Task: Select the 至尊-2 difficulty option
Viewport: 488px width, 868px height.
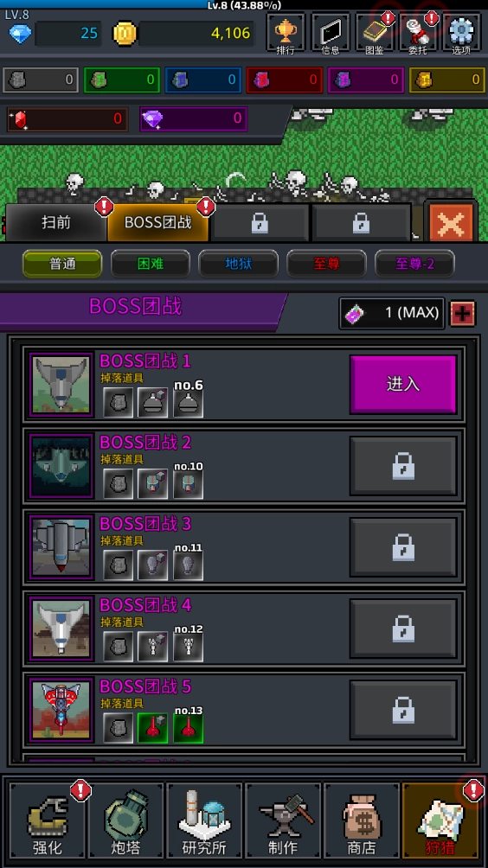Action: (414, 264)
